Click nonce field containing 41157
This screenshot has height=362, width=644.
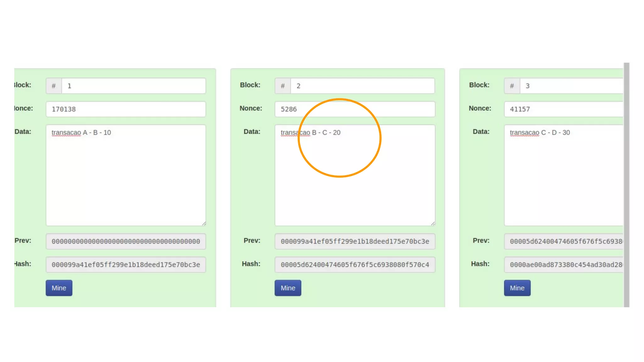click(563, 109)
